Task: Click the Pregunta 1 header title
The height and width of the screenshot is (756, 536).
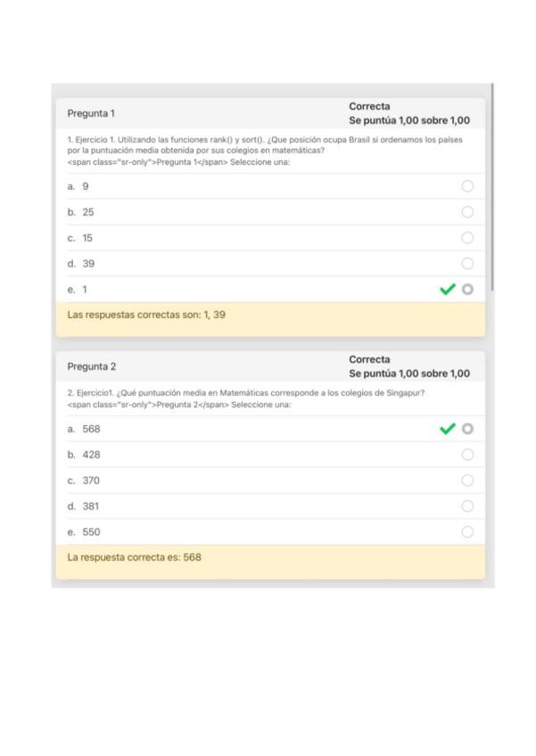Action: [91, 113]
